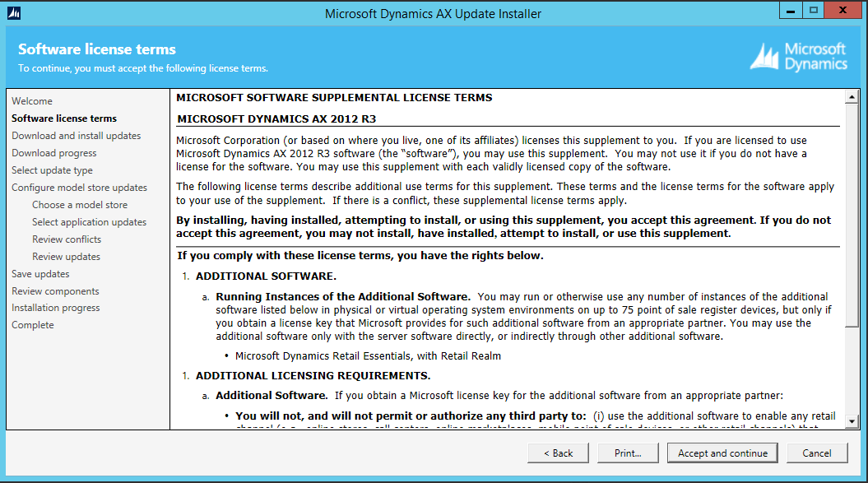Viewport: 868px width, 483px height.
Task: Click license scrollbar up arrow
Action: click(x=852, y=97)
